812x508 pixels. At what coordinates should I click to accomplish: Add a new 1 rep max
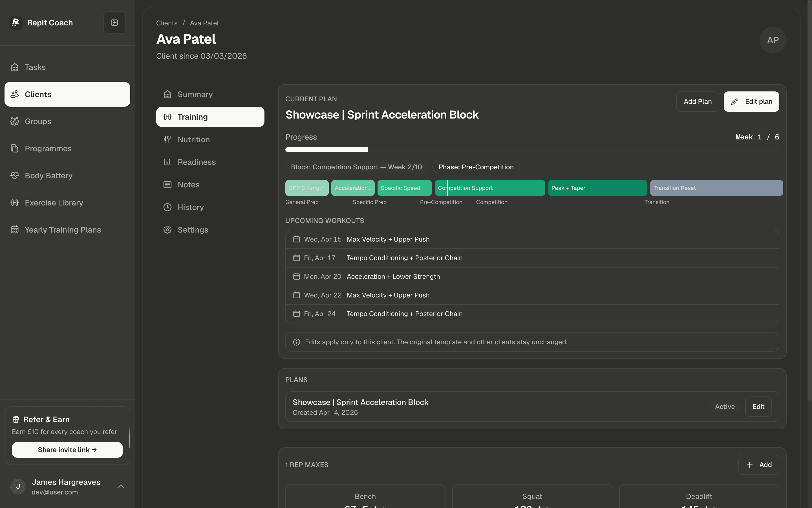(x=759, y=465)
